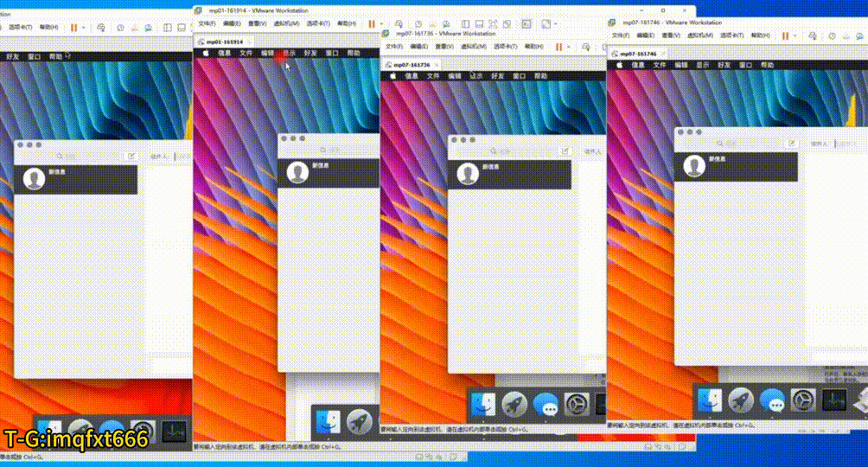Screen dimensions: 868x467
Task: Click the search field in leftmost Messages window
Action: tap(68, 157)
